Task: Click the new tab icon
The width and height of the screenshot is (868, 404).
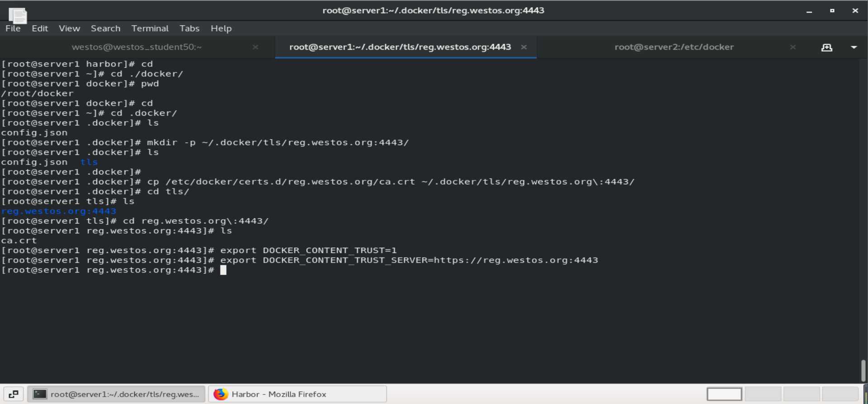Action: (826, 47)
